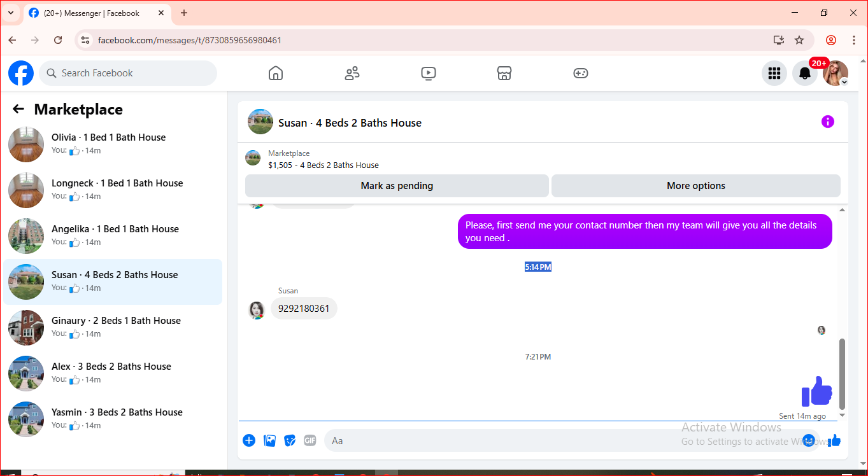Click the large sent thumbs-up message

(817, 391)
